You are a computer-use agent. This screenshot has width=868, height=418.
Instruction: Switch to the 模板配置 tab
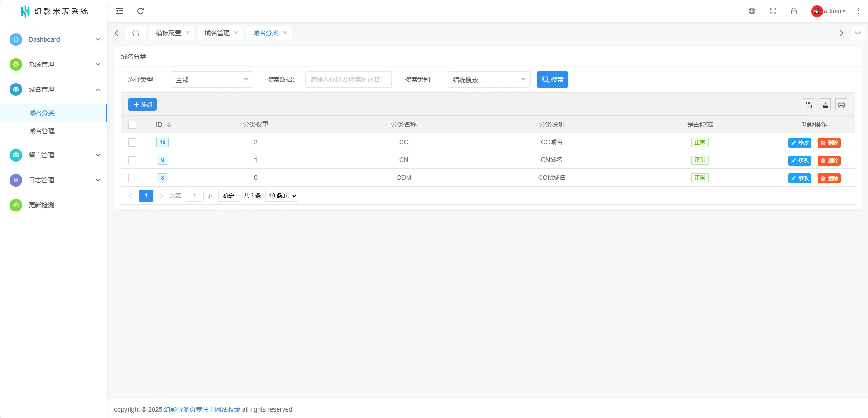coord(168,33)
